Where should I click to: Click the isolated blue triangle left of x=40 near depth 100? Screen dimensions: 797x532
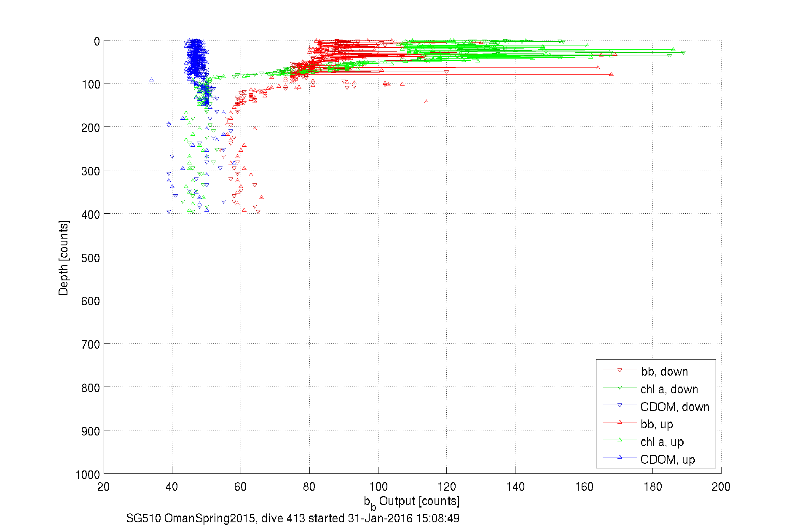tap(151, 80)
